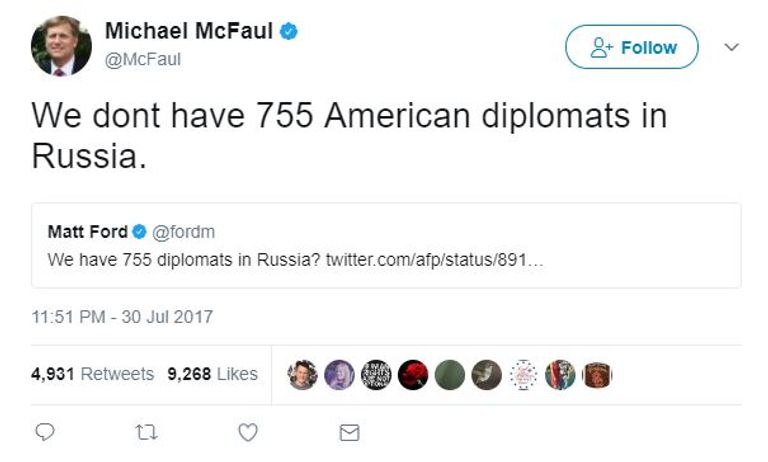Click the reply speech bubble icon
This screenshot has width=768, height=462.
coord(45,432)
